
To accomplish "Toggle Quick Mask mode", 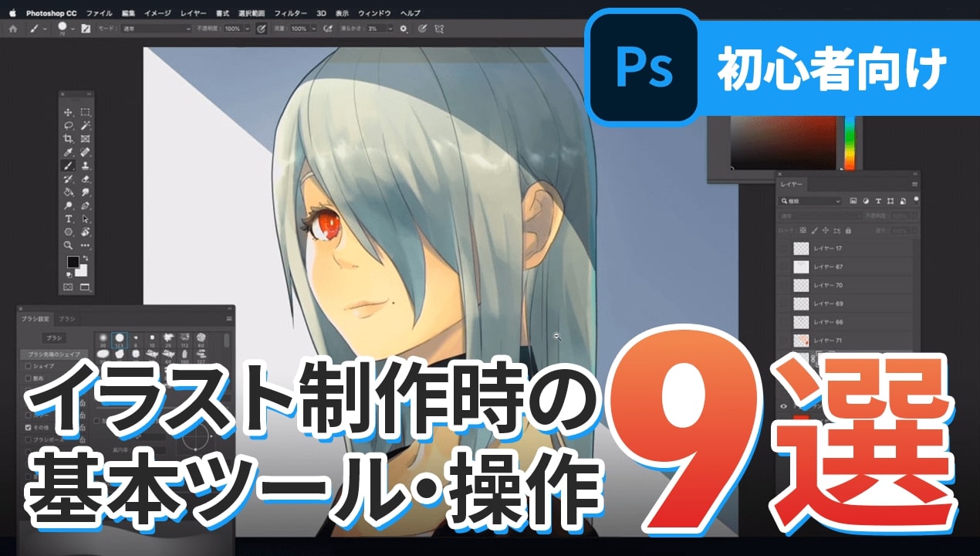I will [x=68, y=286].
